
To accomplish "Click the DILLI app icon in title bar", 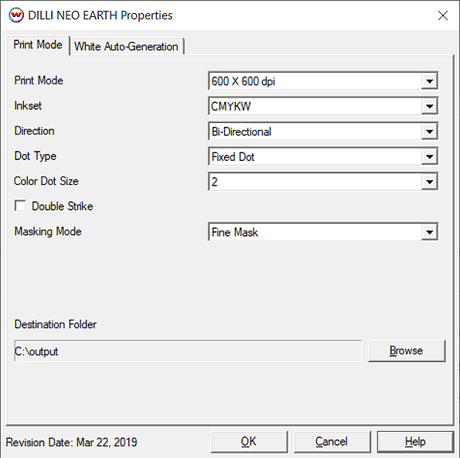I will pos(16,15).
